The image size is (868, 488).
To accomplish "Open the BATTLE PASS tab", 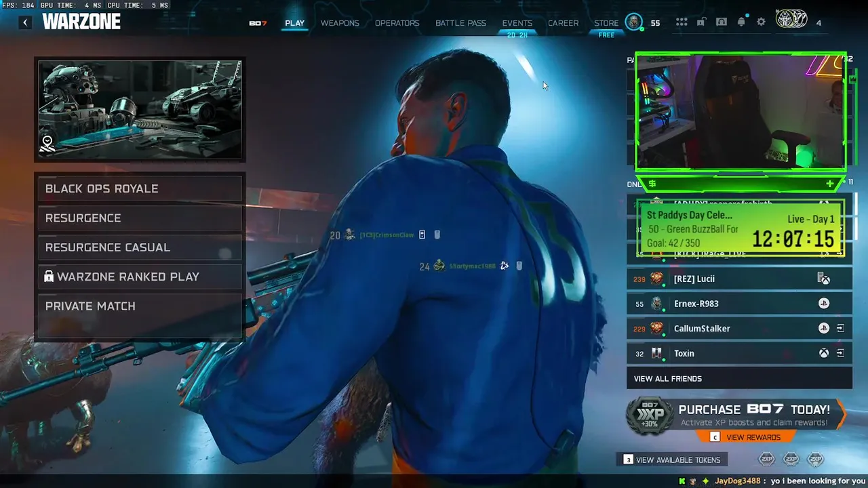I will pyautogui.click(x=460, y=23).
